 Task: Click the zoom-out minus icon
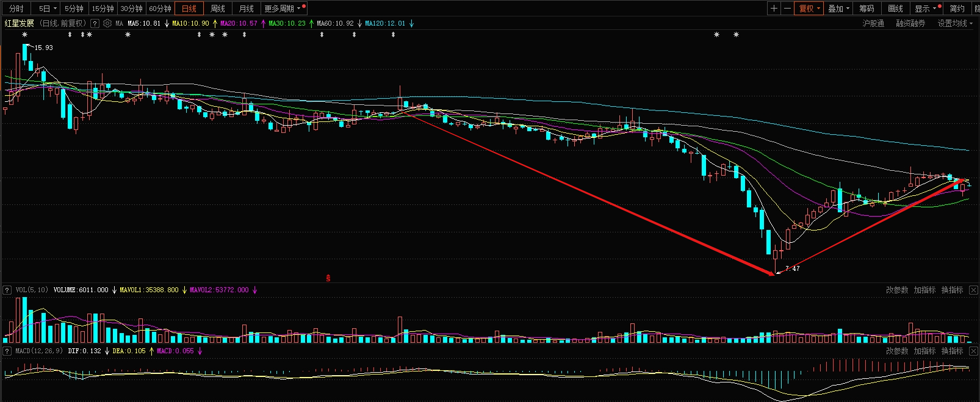coord(787,9)
